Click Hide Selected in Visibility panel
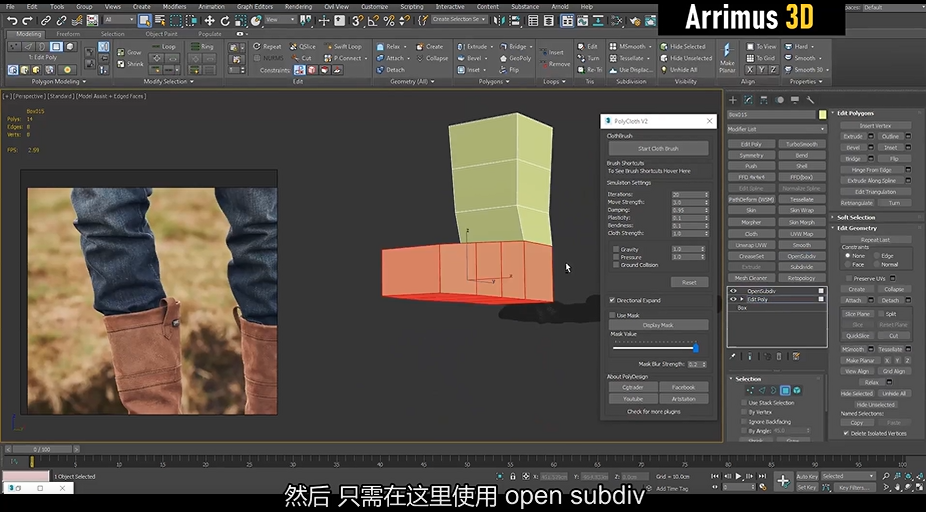926x512 pixels. (683, 47)
